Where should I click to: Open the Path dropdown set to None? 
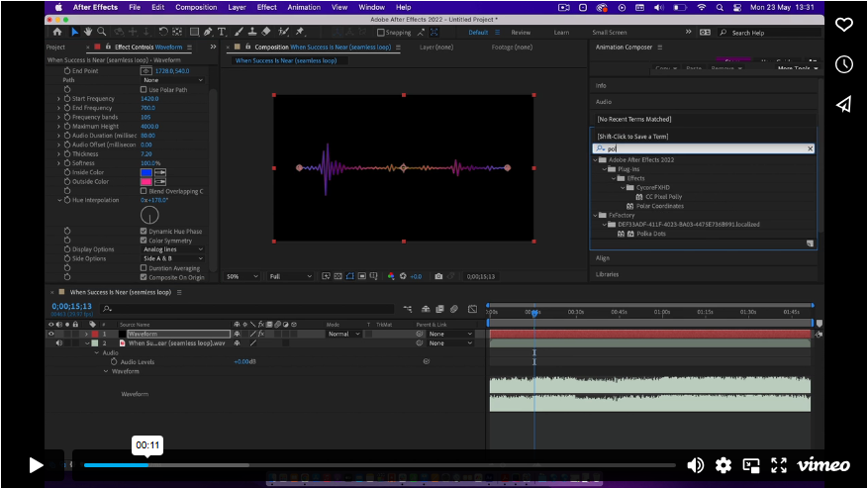[x=172, y=80]
